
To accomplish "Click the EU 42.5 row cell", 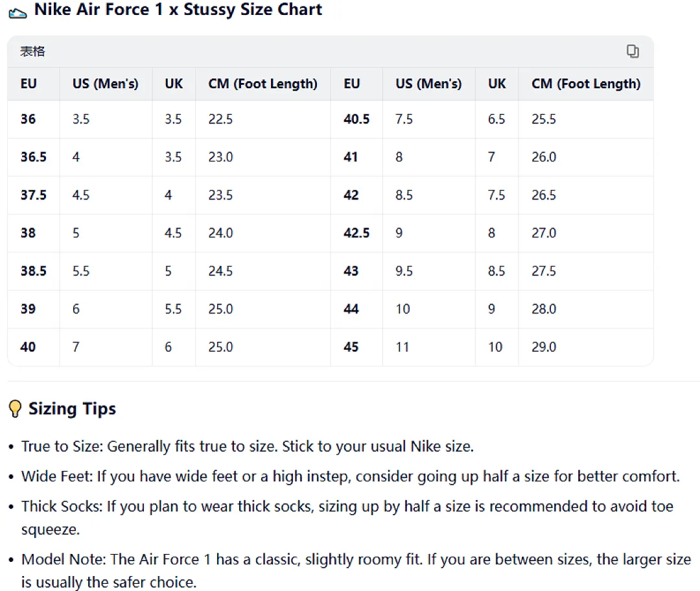I will point(356,233).
